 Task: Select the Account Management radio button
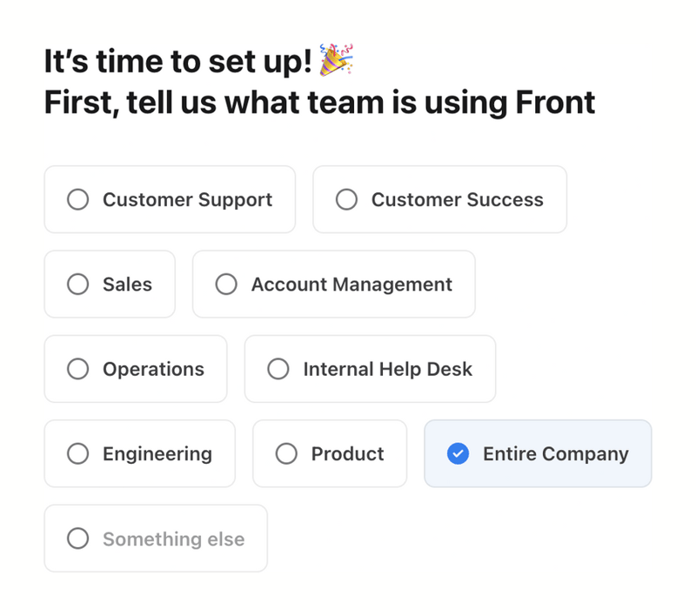(x=226, y=284)
